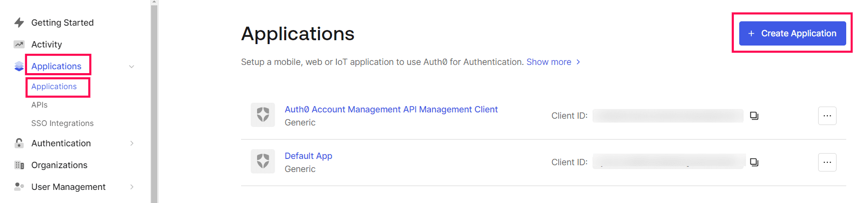
Task: Expand the User Management menu chevron
Action: [132, 187]
